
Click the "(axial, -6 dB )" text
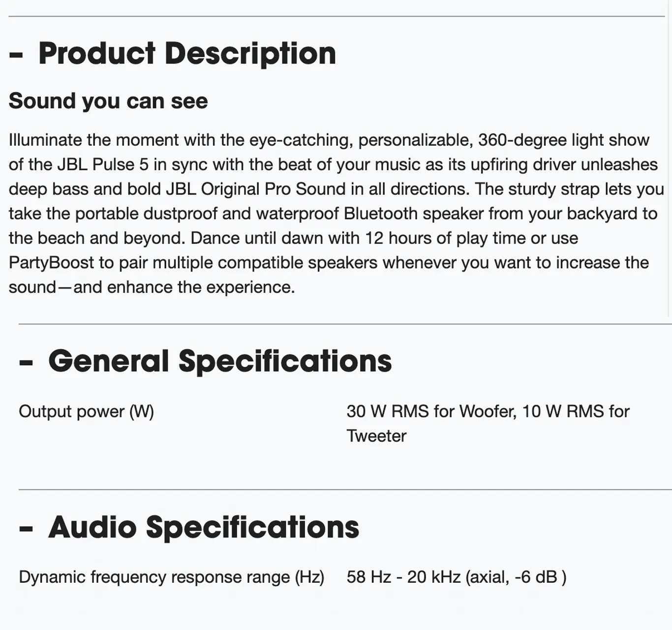pos(516,577)
